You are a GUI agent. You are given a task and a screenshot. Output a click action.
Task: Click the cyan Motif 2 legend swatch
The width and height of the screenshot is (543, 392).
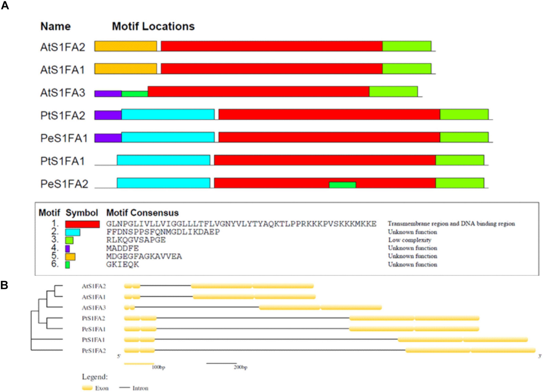point(72,232)
